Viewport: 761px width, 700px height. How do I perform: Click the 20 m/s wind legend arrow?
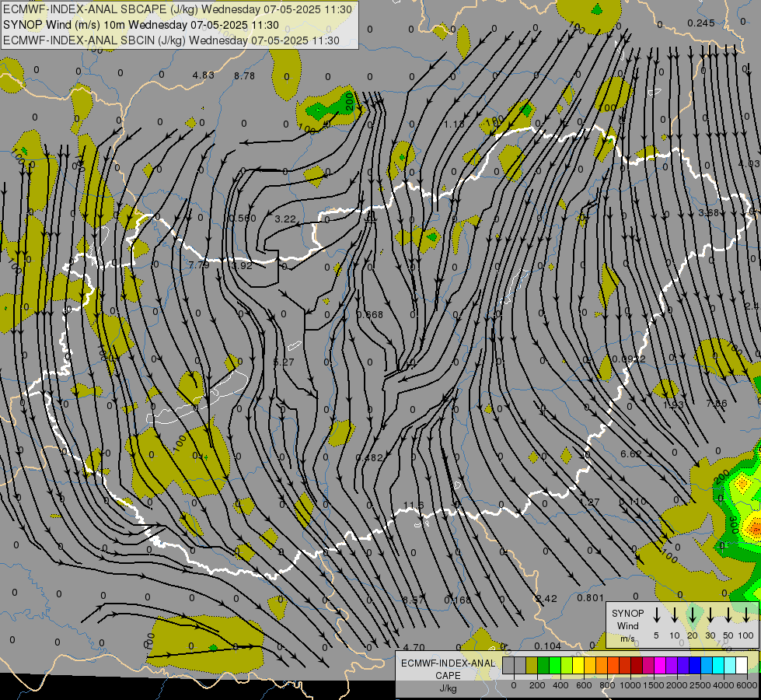point(693,615)
